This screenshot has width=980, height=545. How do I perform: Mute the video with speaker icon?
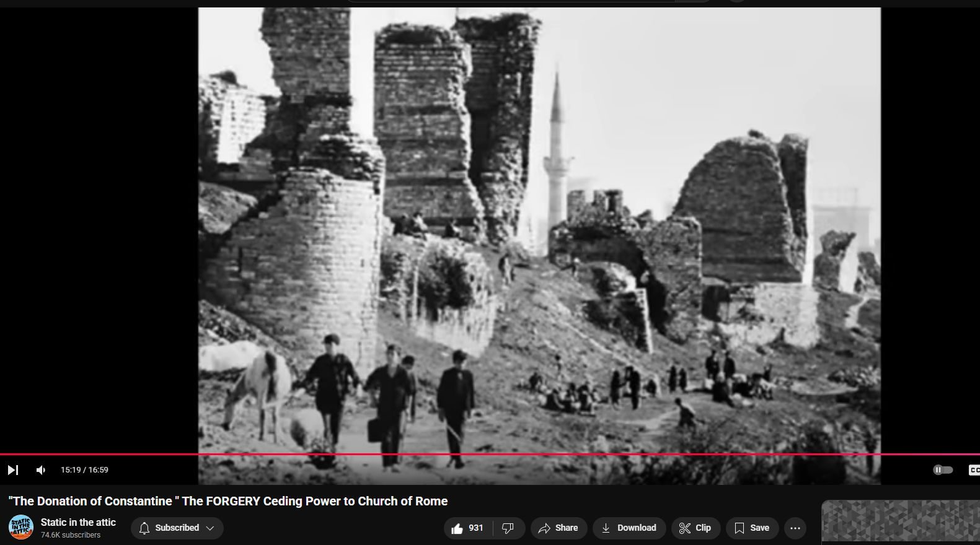coord(41,470)
